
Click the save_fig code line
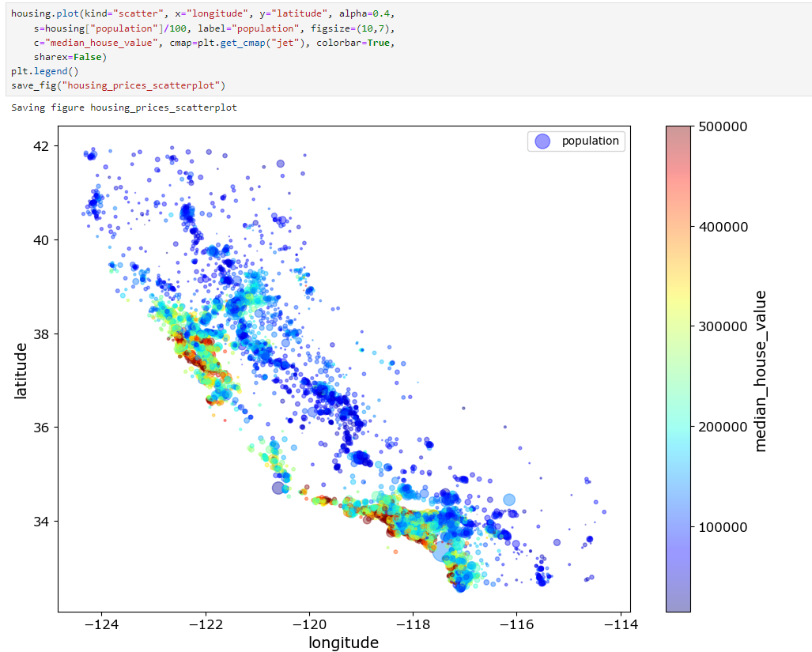119,85
